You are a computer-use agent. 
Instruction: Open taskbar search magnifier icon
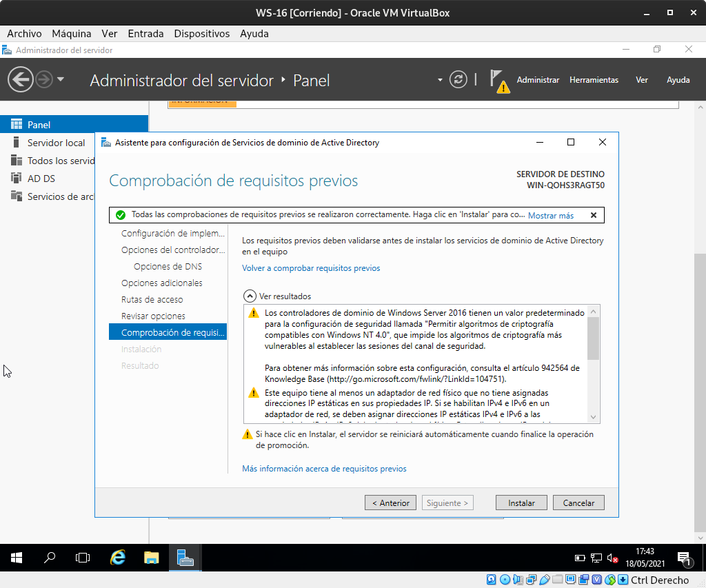click(x=50, y=558)
